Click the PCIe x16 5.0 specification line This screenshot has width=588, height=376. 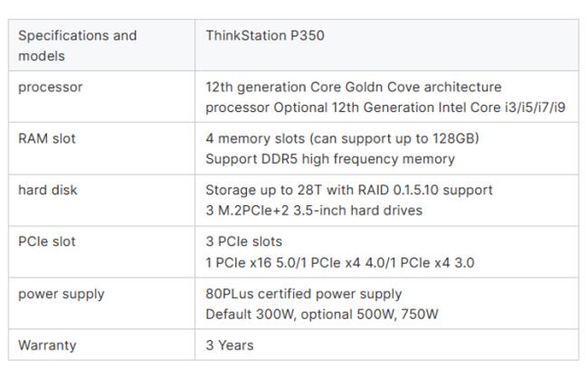point(339,262)
